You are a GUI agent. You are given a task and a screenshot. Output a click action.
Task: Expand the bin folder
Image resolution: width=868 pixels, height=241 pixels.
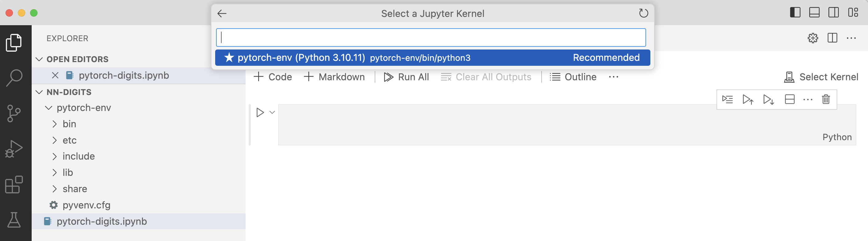point(55,124)
